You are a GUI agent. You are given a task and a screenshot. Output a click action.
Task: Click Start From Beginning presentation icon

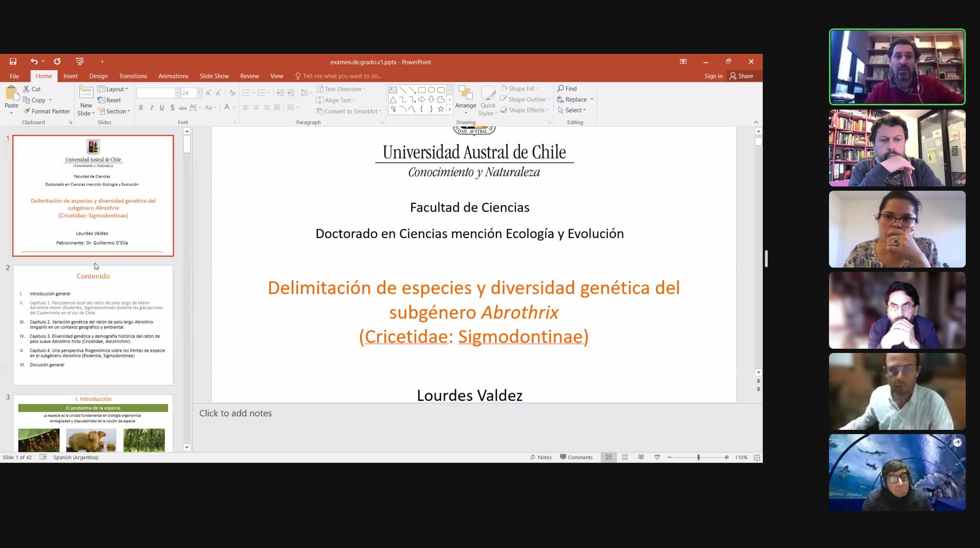[x=80, y=62]
